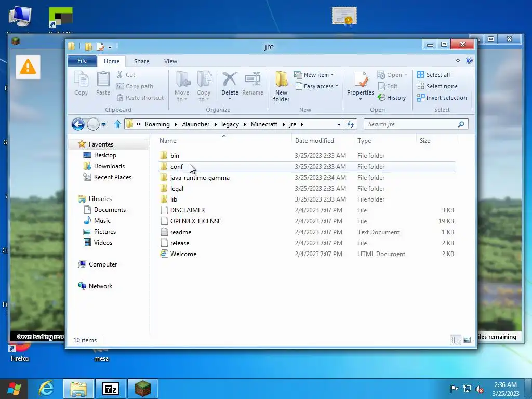Open the Copy to menu
Image resolution: width=532 pixels, height=399 pixels.
[x=204, y=87]
